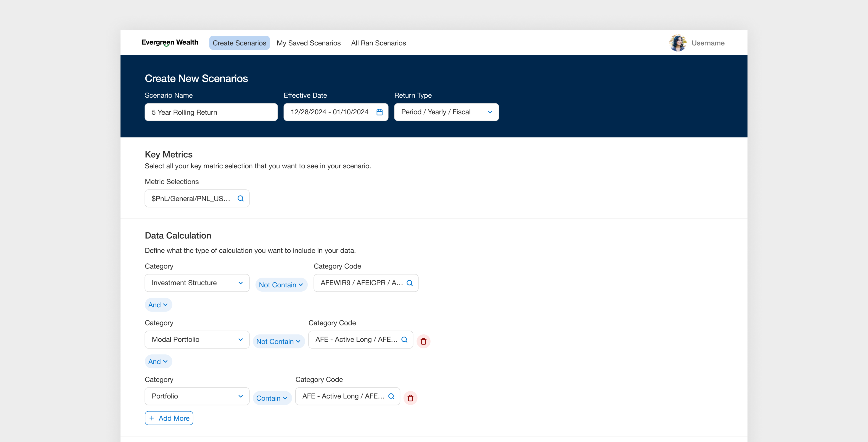Click the Investment Structure category code search icon
Image resolution: width=868 pixels, height=442 pixels.
(x=409, y=283)
